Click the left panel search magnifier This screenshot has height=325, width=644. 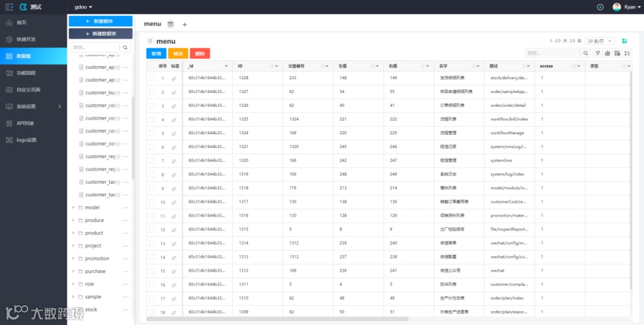125,47
